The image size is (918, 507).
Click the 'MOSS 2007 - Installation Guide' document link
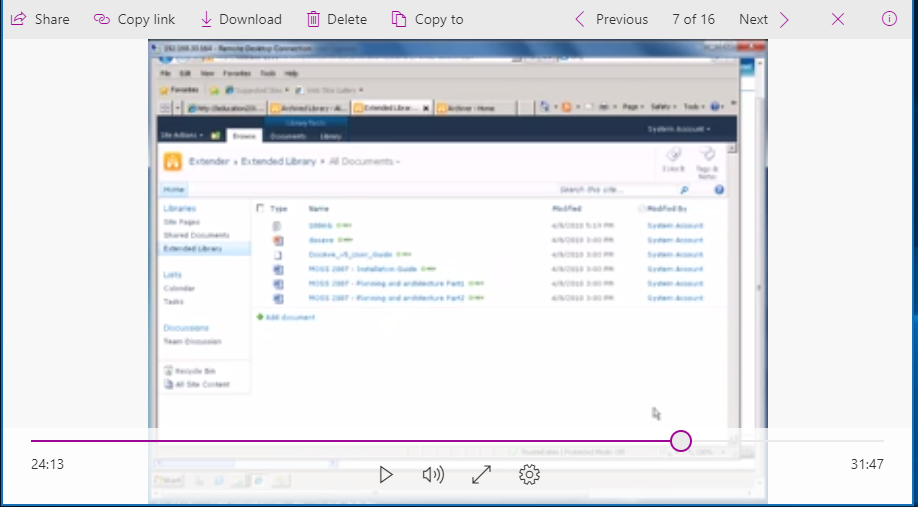coord(362,269)
